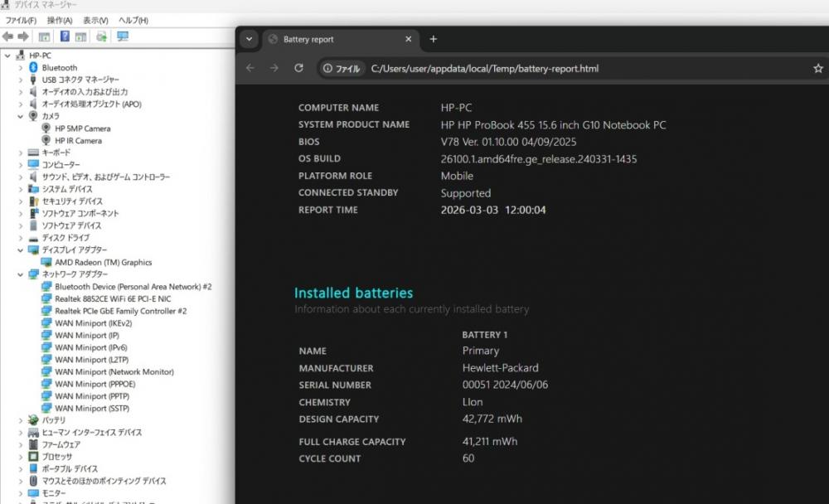Select the HP 5MP Camera device
This screenshot has width=829, height=504.
point(82,128)
